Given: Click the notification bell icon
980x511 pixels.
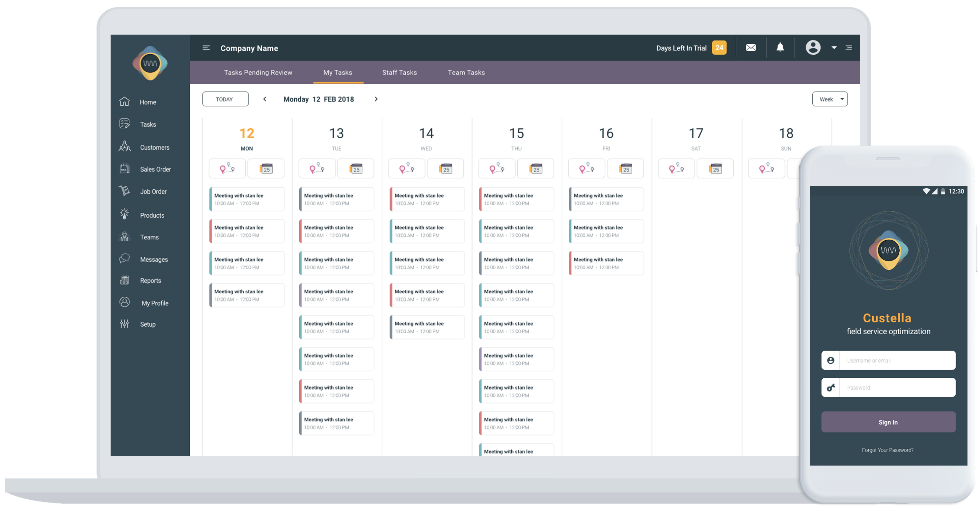Looking at the screenshot, I should pos(780,48).
